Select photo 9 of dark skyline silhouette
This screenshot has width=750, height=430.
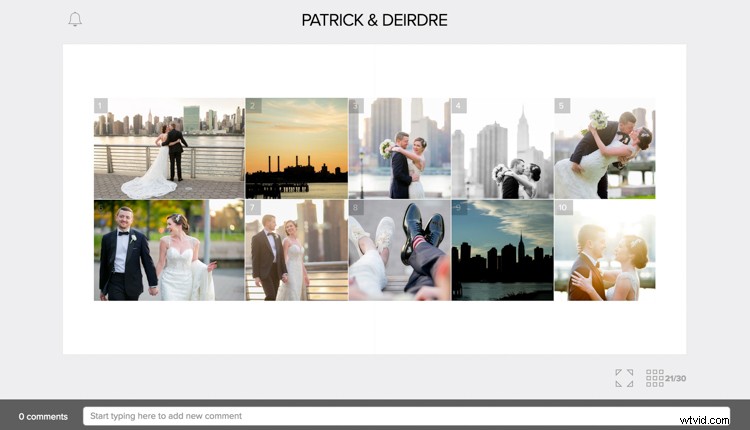click(502, 250)
